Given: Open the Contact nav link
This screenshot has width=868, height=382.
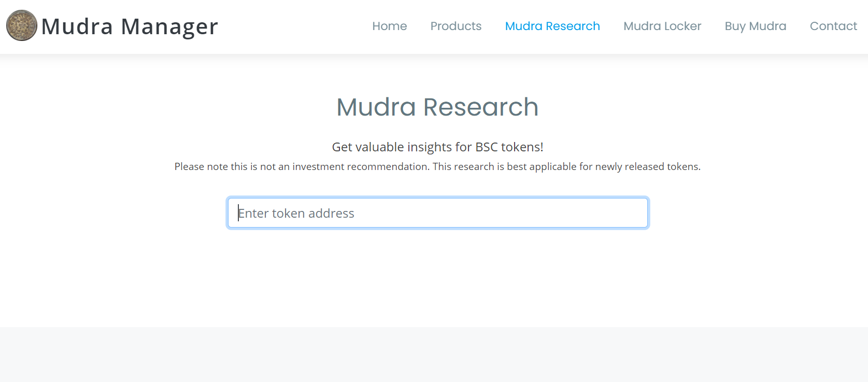Looking at the screenshot, I should pyautogui.click(x=833, y=26).
